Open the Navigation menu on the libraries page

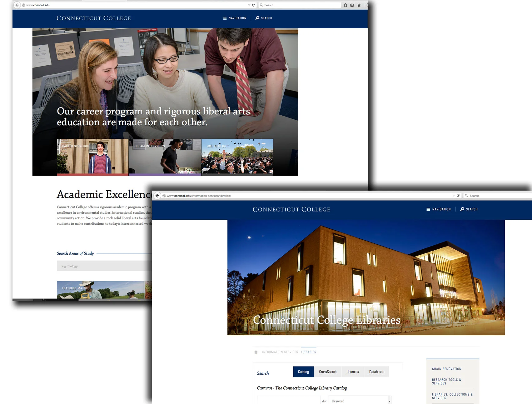(x=439, y=209)
